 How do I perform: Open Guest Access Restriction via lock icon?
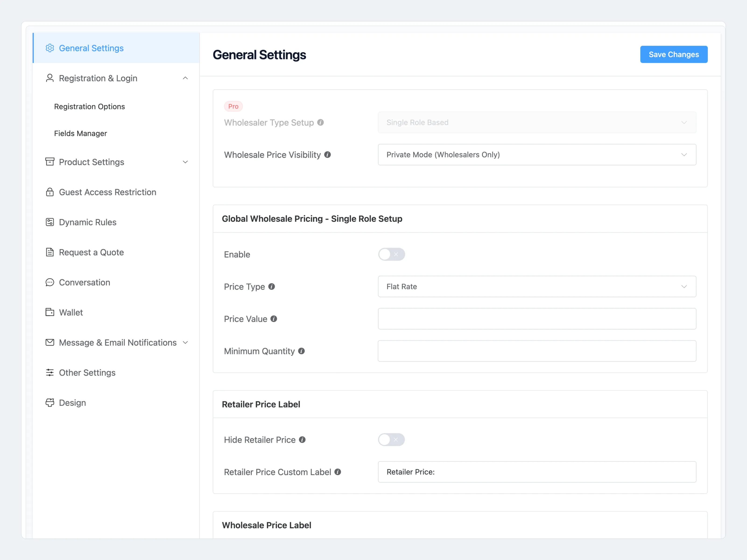coord(50,192)
